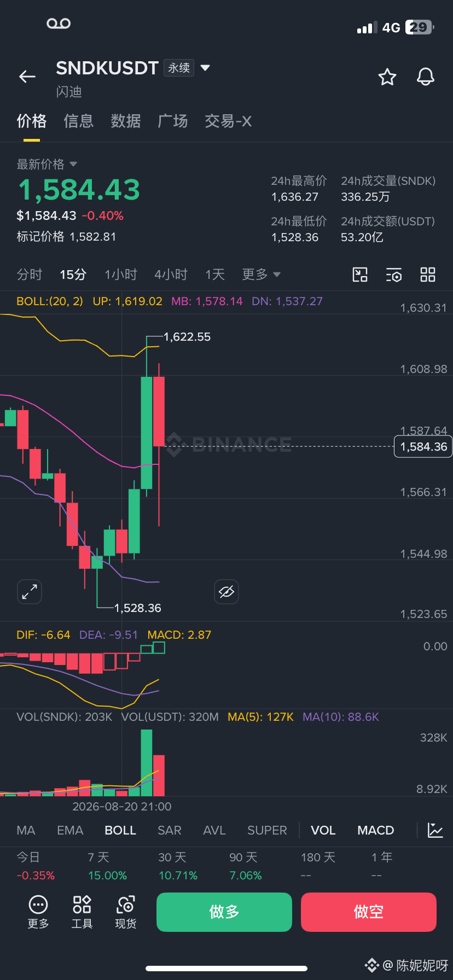Switch to the 价格 tab
The image size is (453, 980).
click(x=32, y=121)
